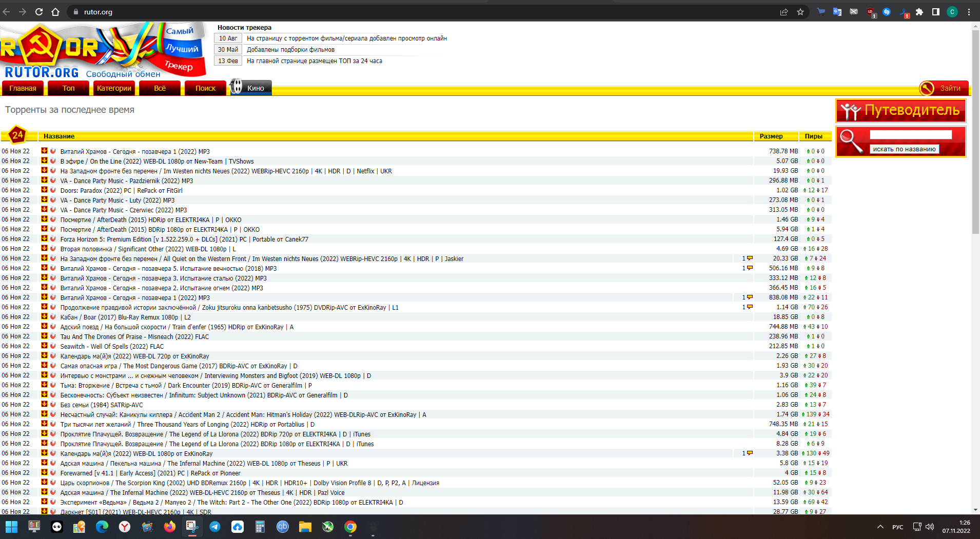Reload the rutor.org page

click(x=39, y=12)
